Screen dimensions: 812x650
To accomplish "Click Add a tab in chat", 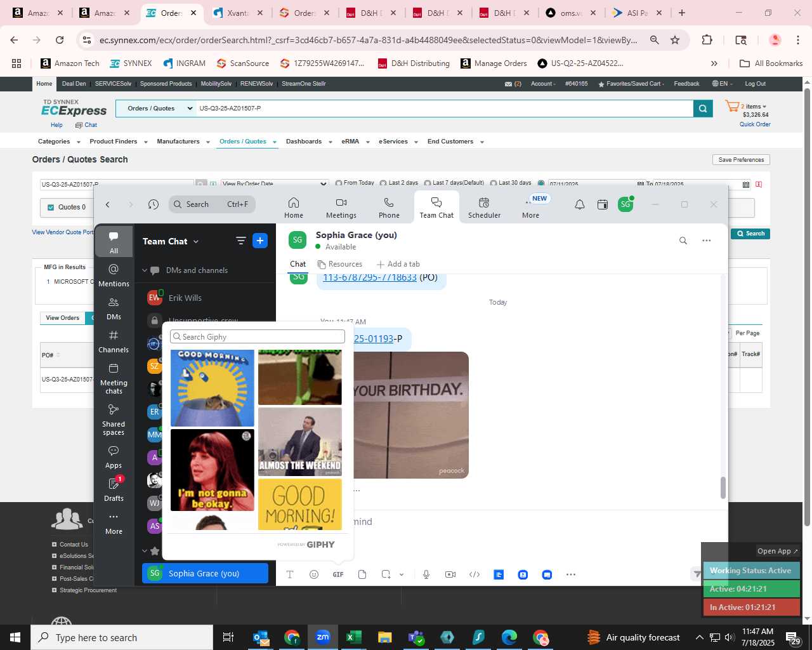I will point(398,264).
